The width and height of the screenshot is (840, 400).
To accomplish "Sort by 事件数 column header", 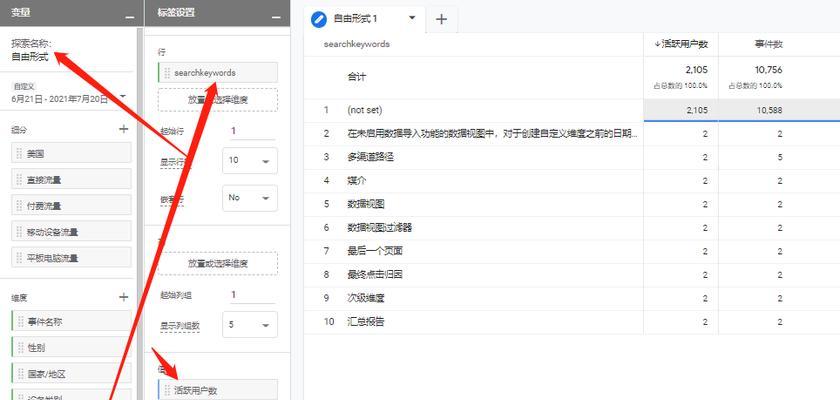I will pos(767,44).
